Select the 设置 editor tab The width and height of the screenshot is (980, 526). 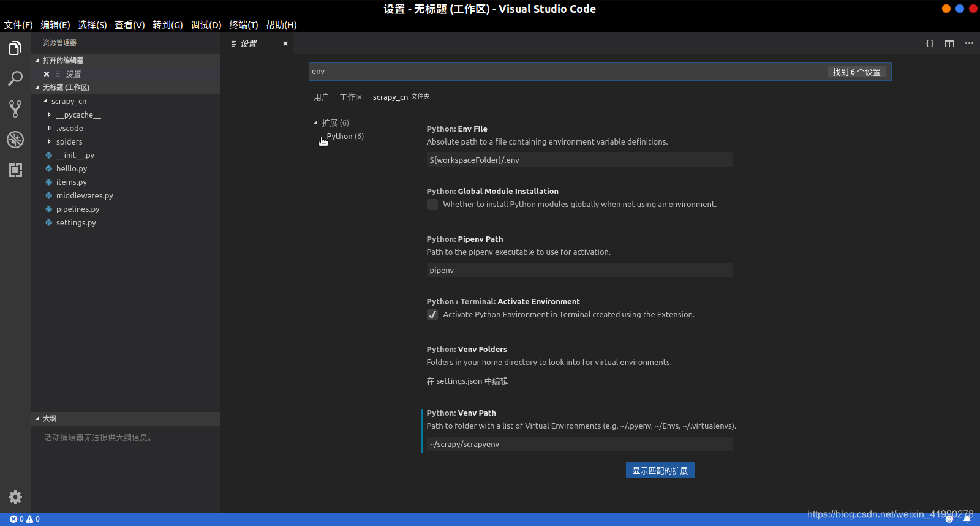pyautogui.click(x=257, y=43)
